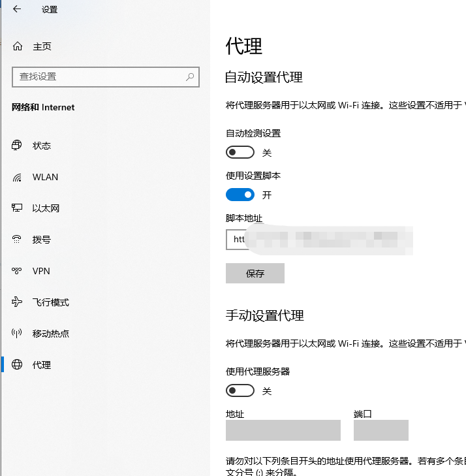Select the VPN icon in sidebar
Viewport: 466px width, 476px height.
18,271
